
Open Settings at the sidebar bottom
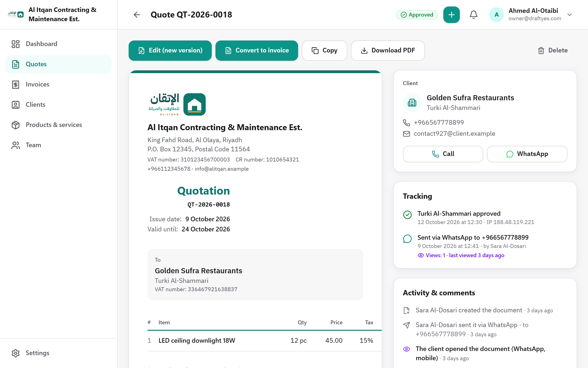pyautogui.click(x=59, y=353)
